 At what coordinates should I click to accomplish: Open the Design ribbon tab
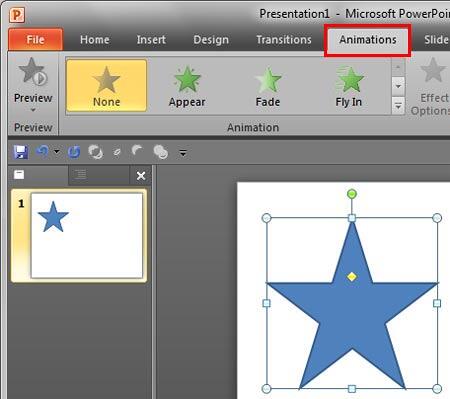[211, 40]
